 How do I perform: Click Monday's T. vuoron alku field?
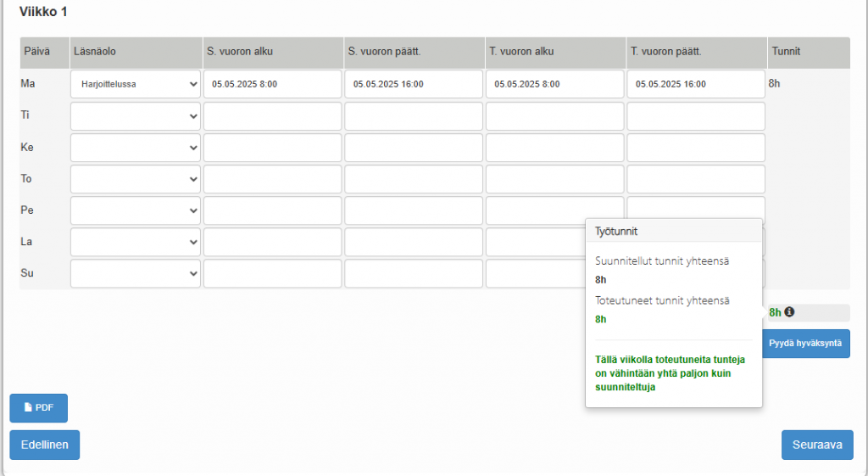tap(554, 84)
